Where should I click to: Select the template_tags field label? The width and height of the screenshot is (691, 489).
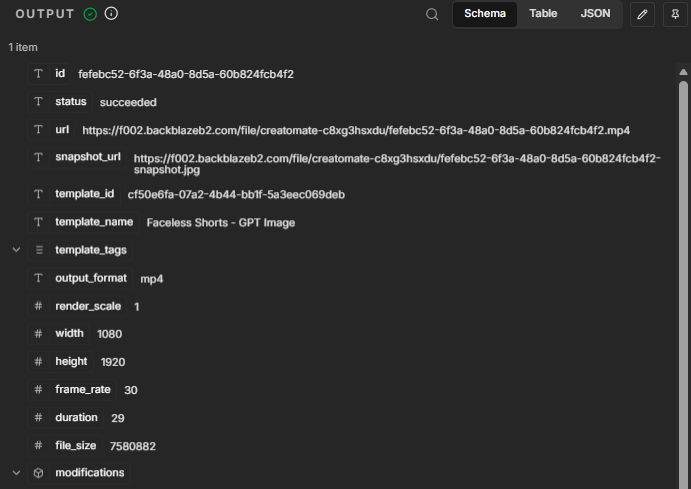(91, 250)
